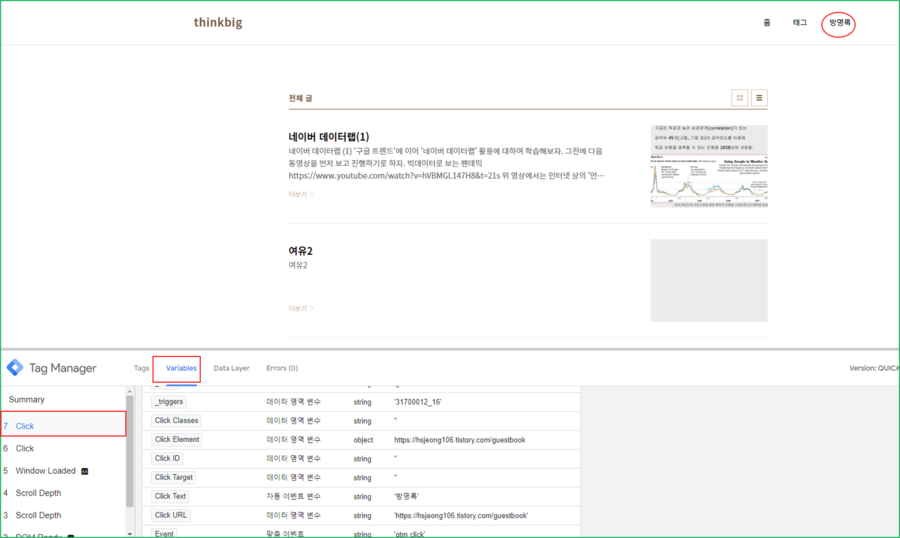This screenshot has height=538, width=900.
Task: Click the Click Target variable name
Action: pos(173,478)
